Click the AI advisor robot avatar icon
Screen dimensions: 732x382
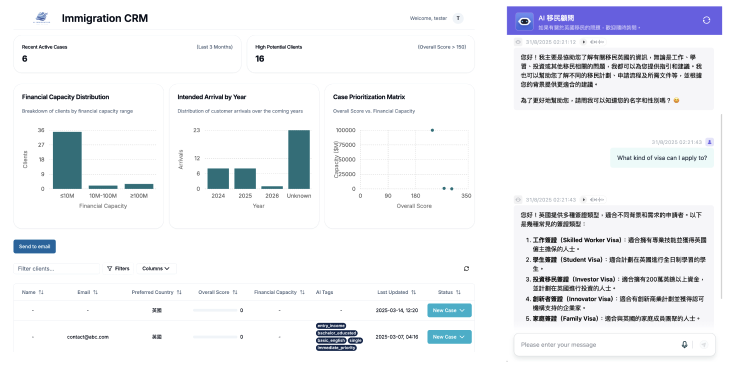pyautogui.click(x=524, y=21)
